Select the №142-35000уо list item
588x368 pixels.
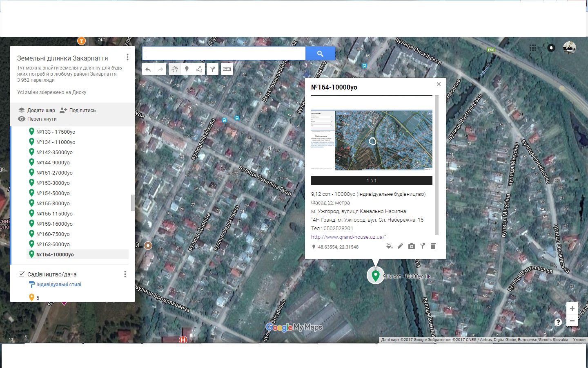[x=54, y=152]
